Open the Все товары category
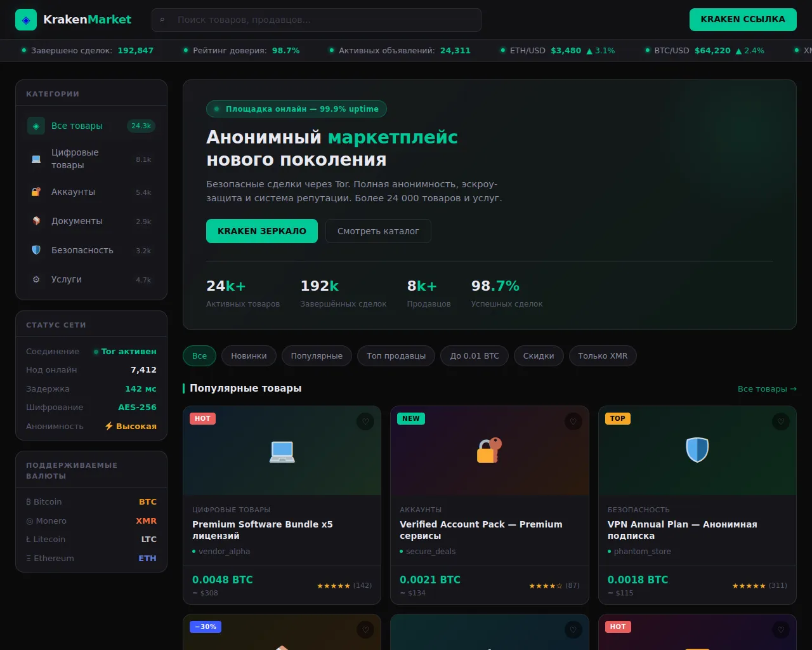This screenshot has width=812, height=650. 91,126
